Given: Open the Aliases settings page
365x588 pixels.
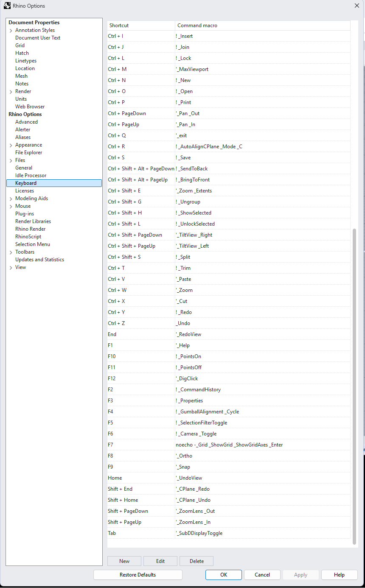Looking at the screenshot, I should [22, 137].
